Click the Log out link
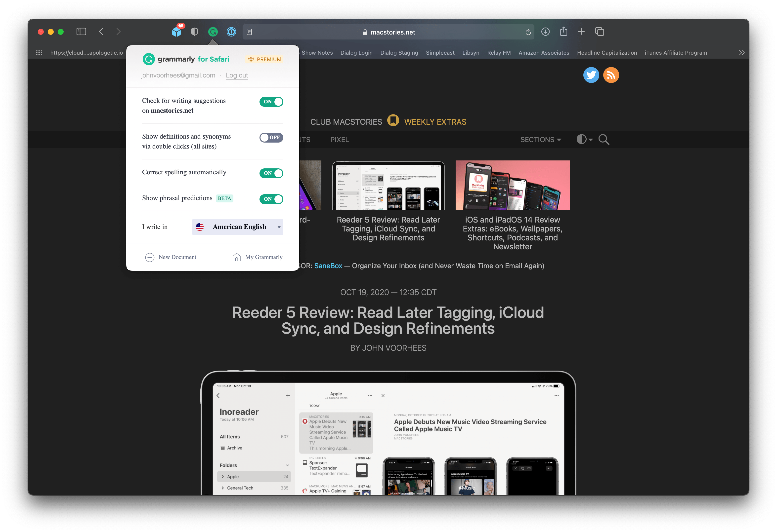Screen dimensions: 777x532 point(237,75)
